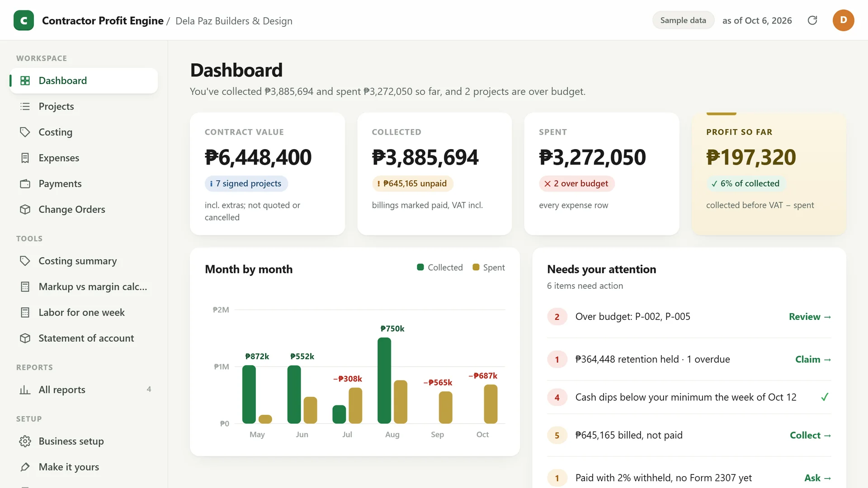Click Ask for missing Form 2307

[x=817, y=478]
